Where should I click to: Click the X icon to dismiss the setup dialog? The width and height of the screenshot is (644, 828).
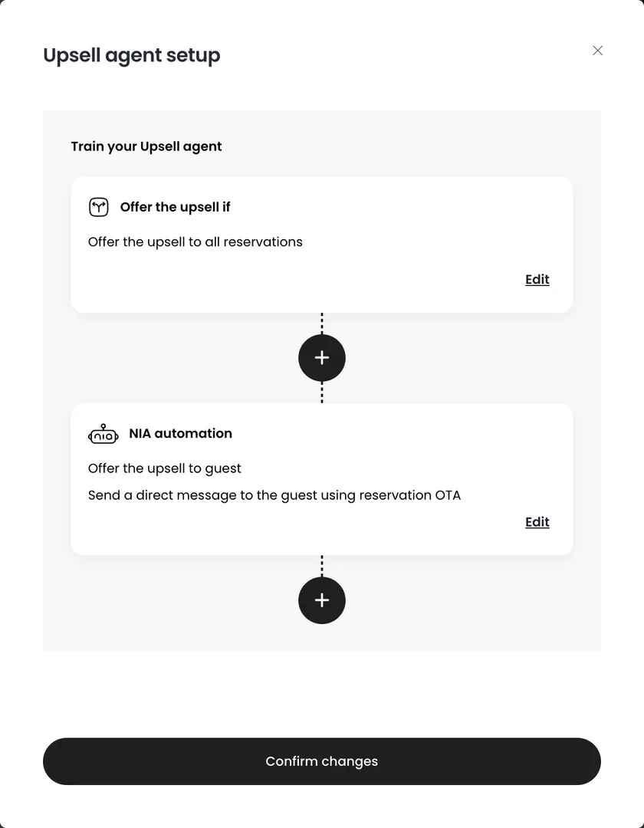pyautogui.click(x=597, y=50)
